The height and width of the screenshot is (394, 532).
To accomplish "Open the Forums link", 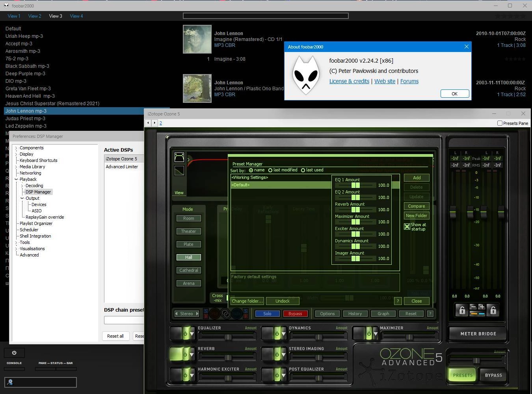I will pos(409,81).
